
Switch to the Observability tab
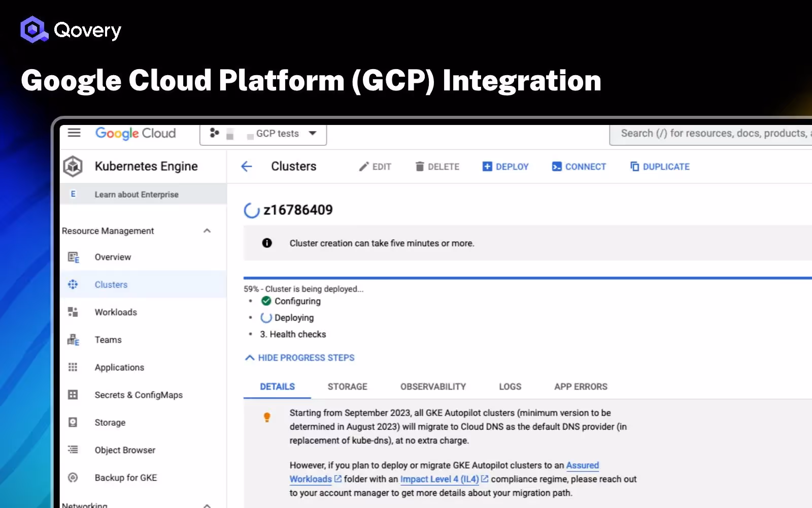click(433, 386)
